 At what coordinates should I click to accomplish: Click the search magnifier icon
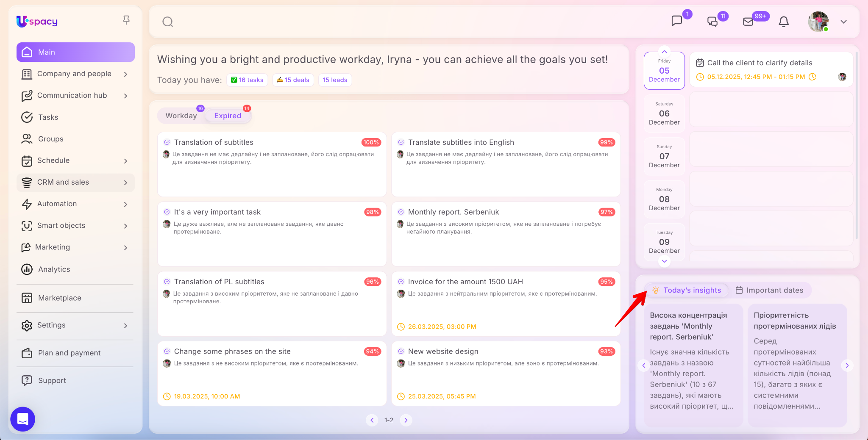click(168, 22)
